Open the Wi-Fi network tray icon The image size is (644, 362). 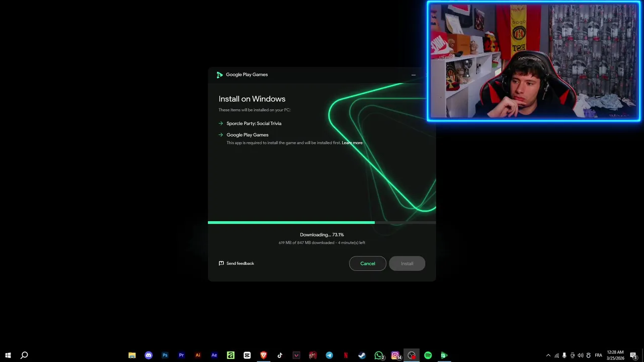(556, 355)
